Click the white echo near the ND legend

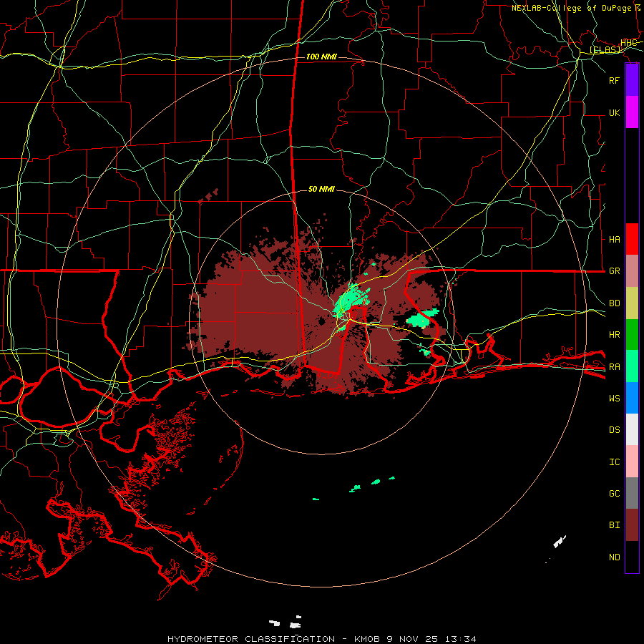pyautogui.click(x=559, y=542)
